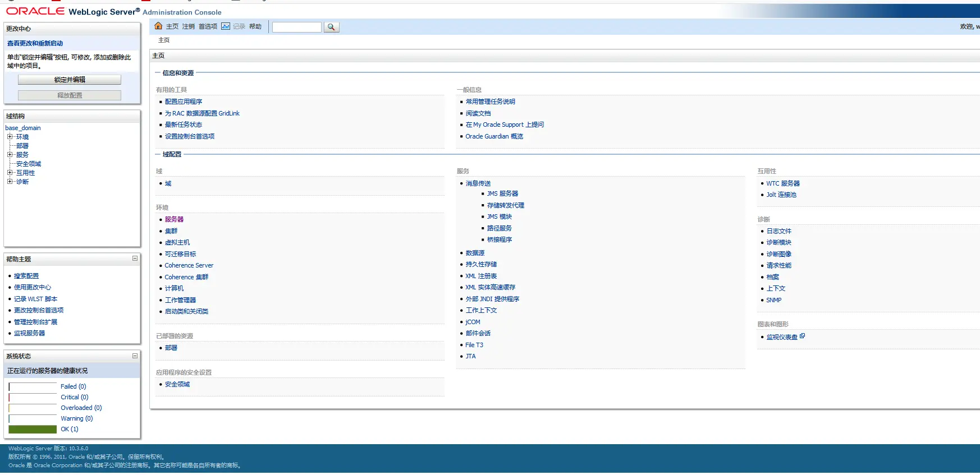This screenshot has height=475, width=980.
Task: Open the Jolt 连接池 link
Action: (x=781, y=195)
